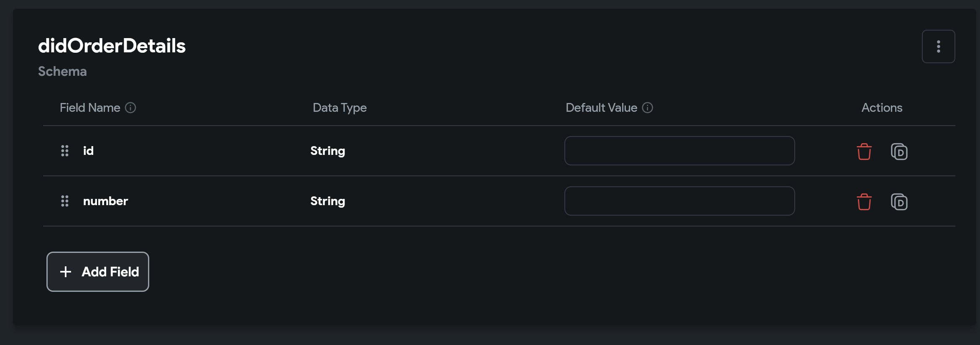
Task: Open the three-dot options menu
Action: (938, 46)
